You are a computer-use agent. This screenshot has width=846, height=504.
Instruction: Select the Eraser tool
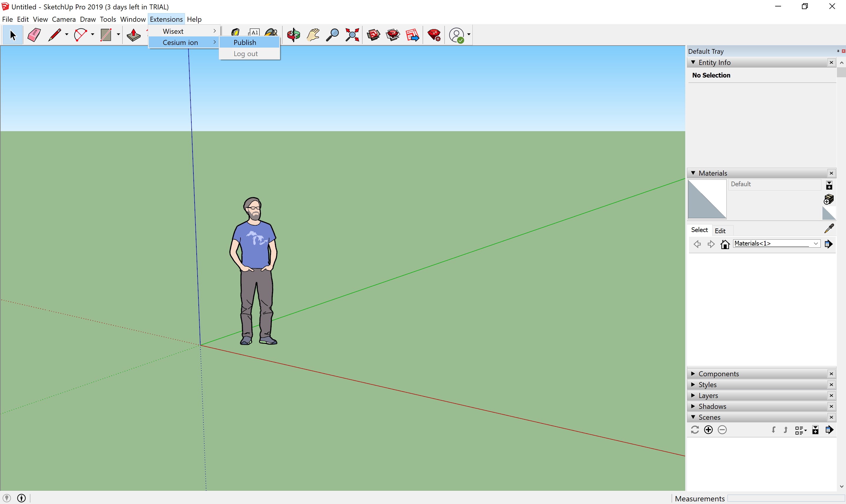[34, 35]
